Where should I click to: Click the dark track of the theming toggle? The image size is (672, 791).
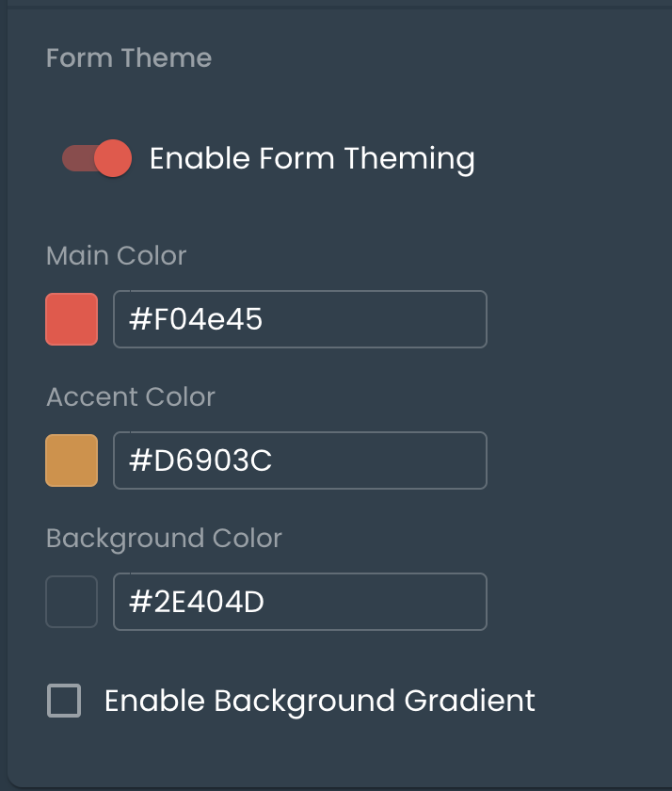[x=74, y=158]
